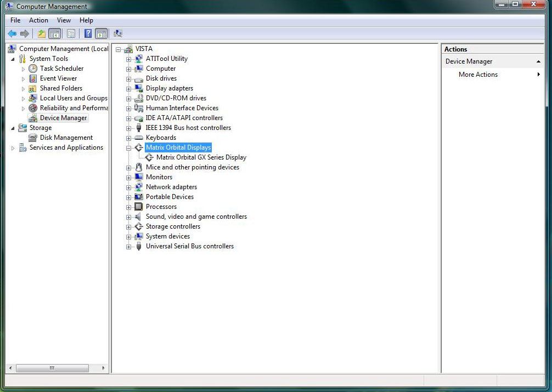Open the View menu

[64, 20]
